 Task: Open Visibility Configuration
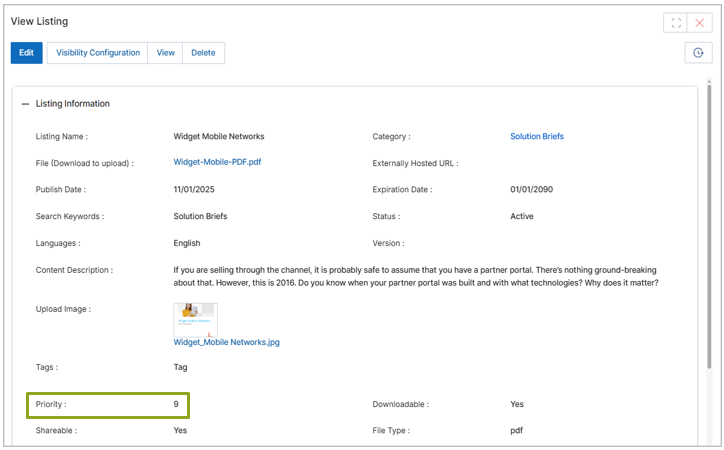coord(97,53)
